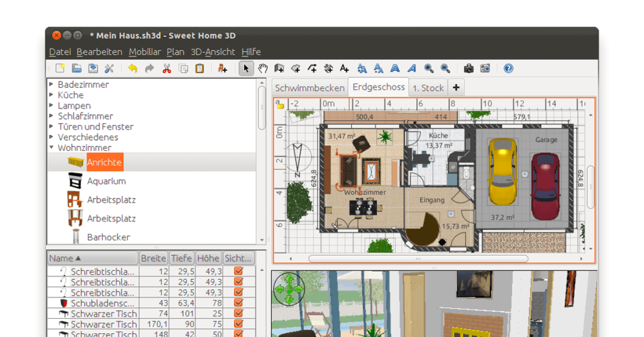
Task: Toggle visibility of Schwarzer Tisch width 170,1
Action: coord(238,324)
